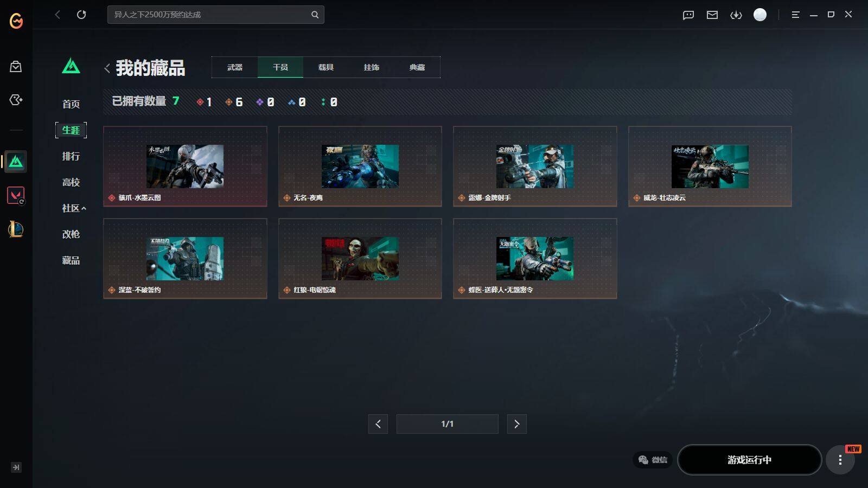Go to previous collection page
Screen dimensions: 868x488
click(x=378, y=424)
